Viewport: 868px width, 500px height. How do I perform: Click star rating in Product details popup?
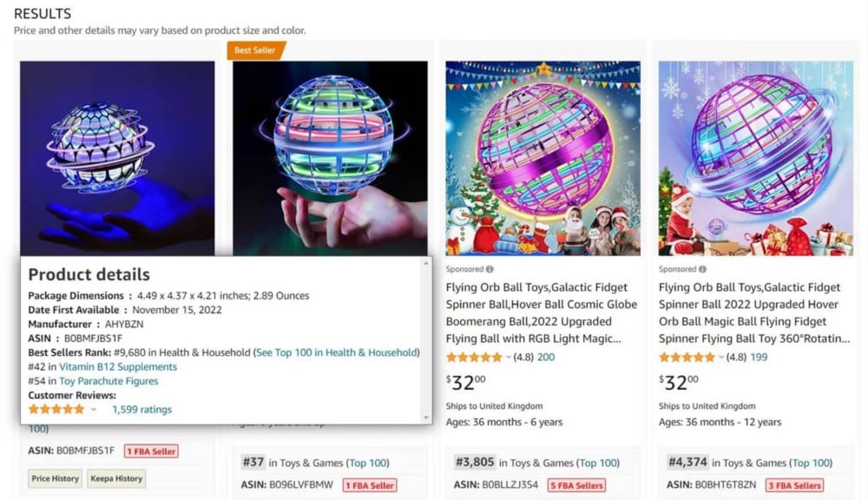click(56, 409)
